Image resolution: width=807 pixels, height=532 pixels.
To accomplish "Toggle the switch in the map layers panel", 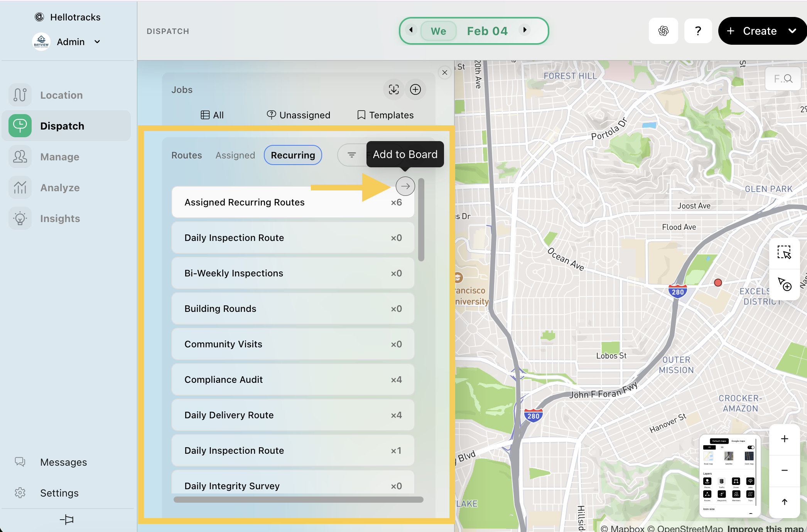I will pyautogui.click(x=751, y=447).
